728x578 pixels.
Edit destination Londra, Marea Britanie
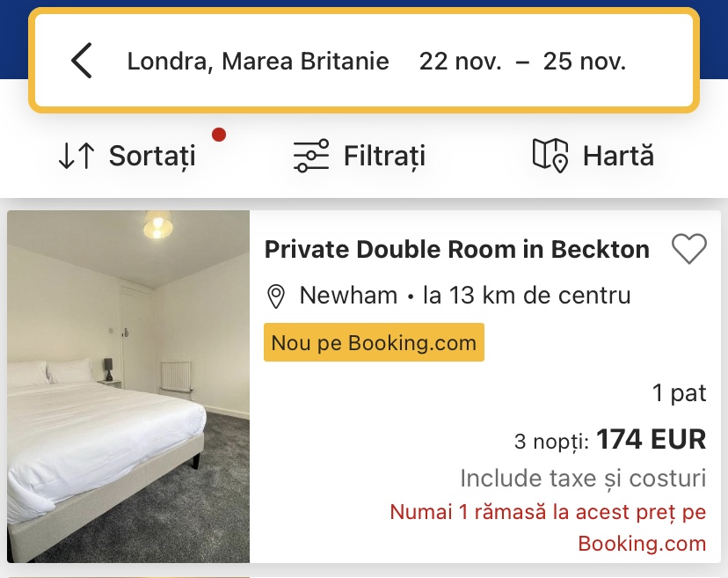[258, 62]
